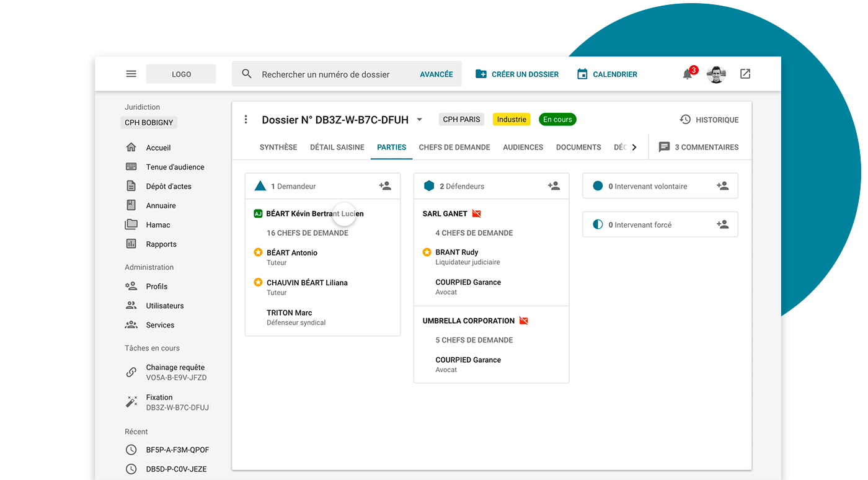The width and height of the screenshot is (868, 480).
Task: Add a Demandeur with add-person icon
Action: point(385,186)
